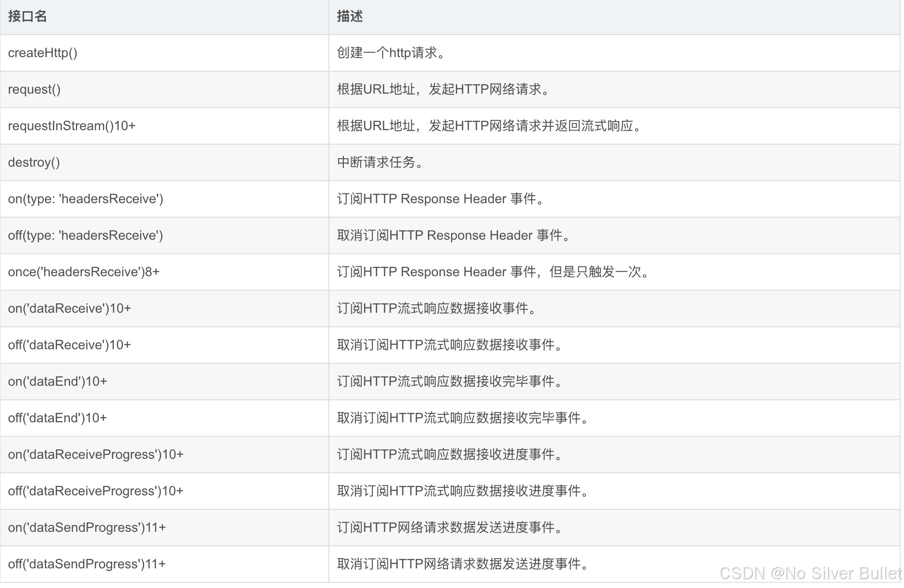Image resolution: width=904 pixels, height=588 pixels.
Task: Click the 接口名 column header
Action: tap(27, 17)
